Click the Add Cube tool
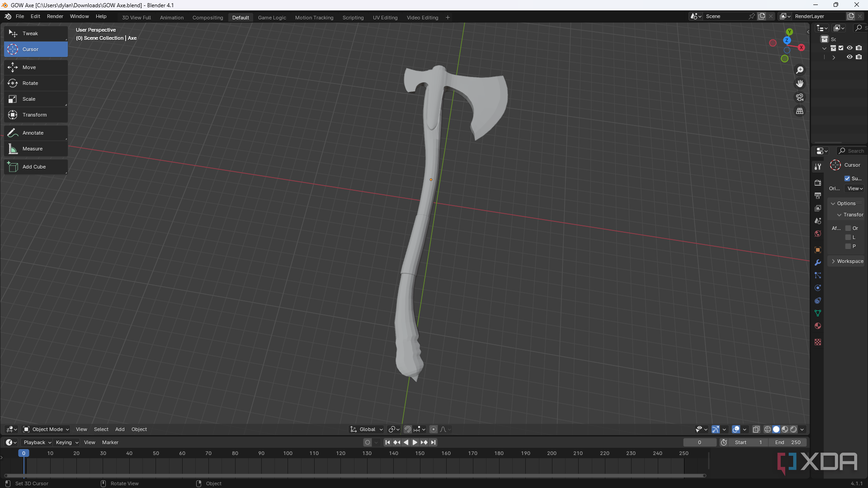The height and width of the screenshot is (488, 868). click(x=34, y=166)
